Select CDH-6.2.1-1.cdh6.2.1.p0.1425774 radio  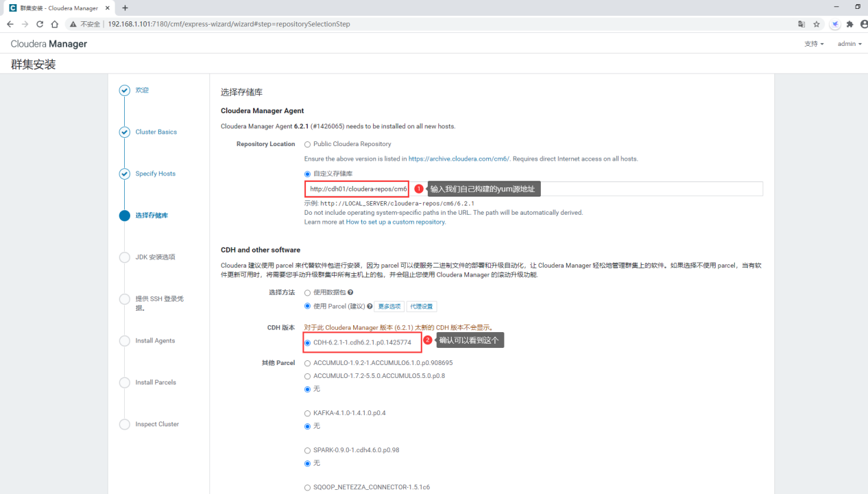click(307, 342)
